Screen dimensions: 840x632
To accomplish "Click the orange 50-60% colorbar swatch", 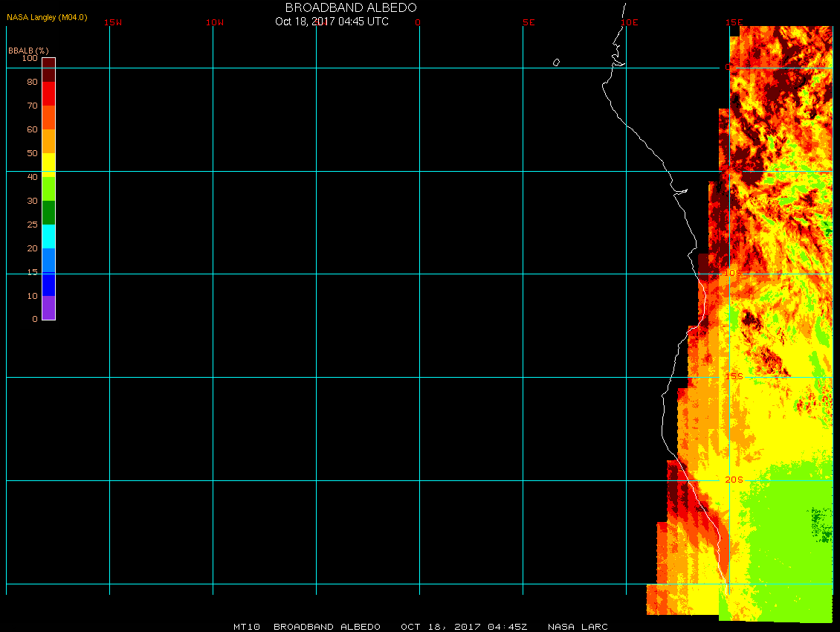I will (48, 141).
